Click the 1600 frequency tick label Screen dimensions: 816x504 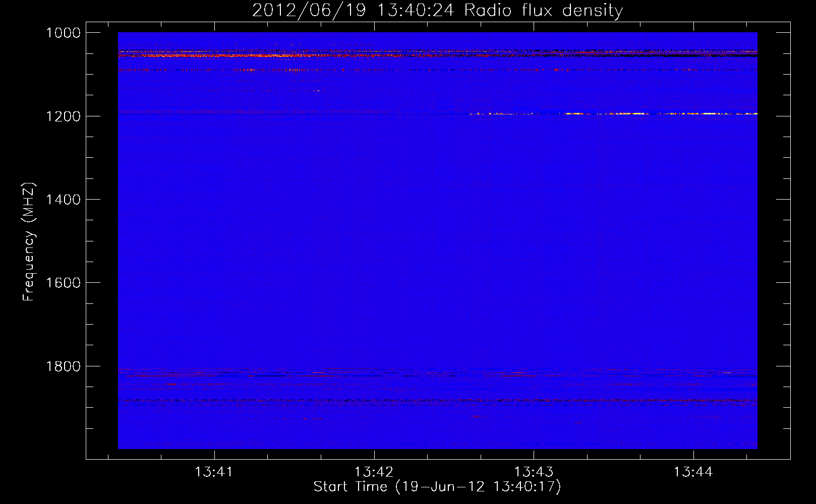coord(63,283)
